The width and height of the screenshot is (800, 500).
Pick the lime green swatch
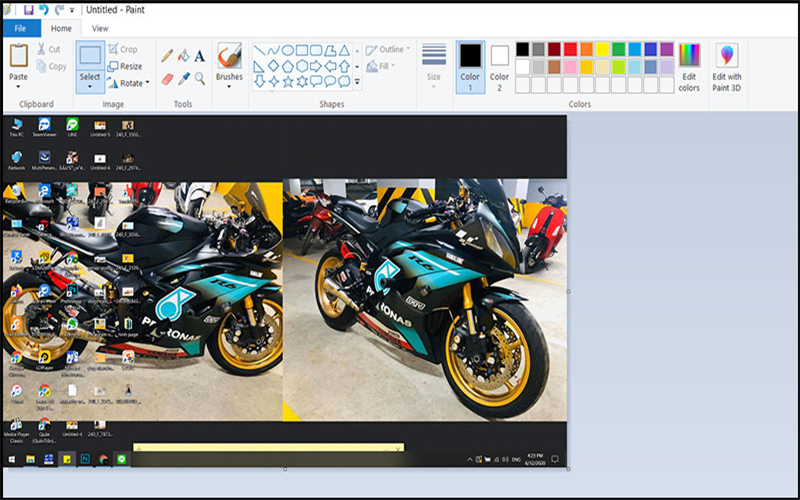pyautogui.click(x=618, y=67)
